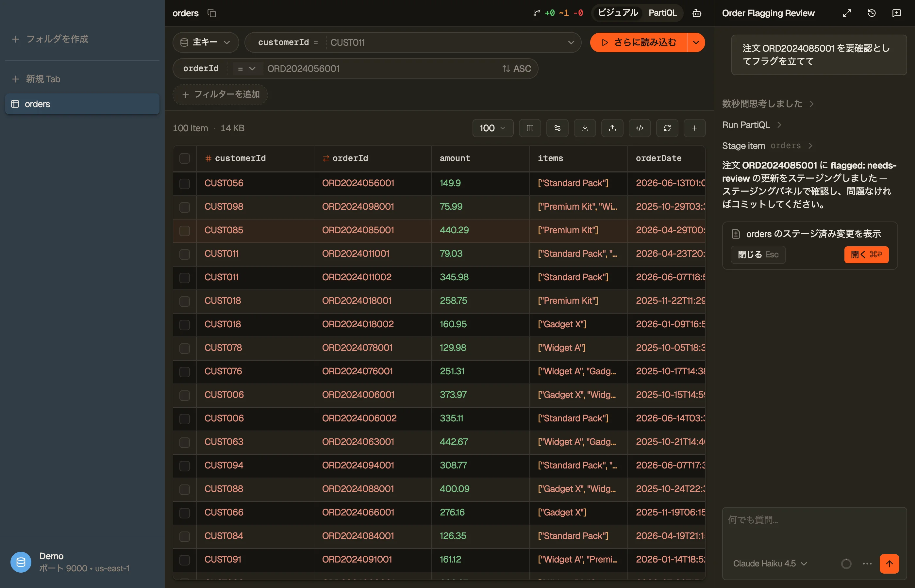The width and height of the screenshot is (915, 588).
Task: Toggle ASC sort order
Action: tap(516, 69)
